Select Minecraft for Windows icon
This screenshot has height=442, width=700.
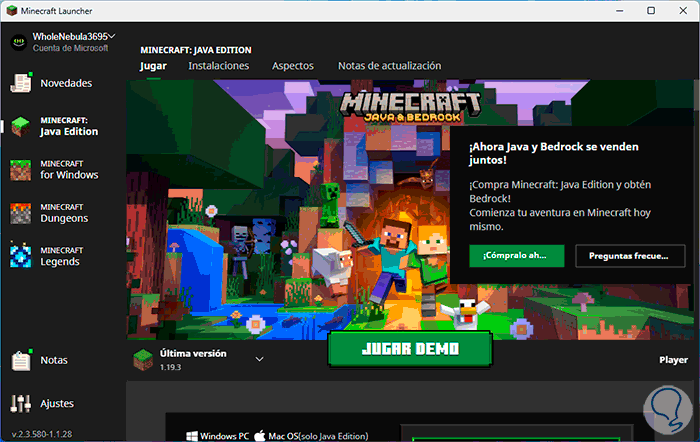pyautogui.click(x=21, y=170)
